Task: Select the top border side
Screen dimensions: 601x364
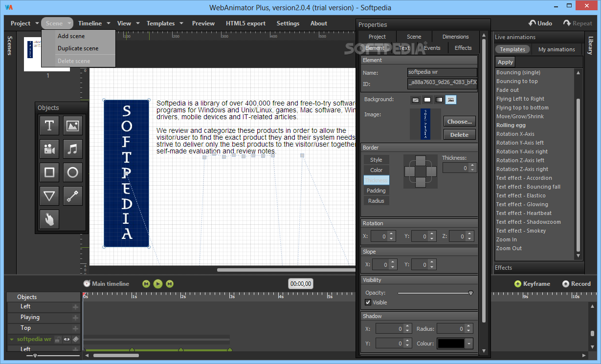Action: pyautogui.click(x=421, y=161)
